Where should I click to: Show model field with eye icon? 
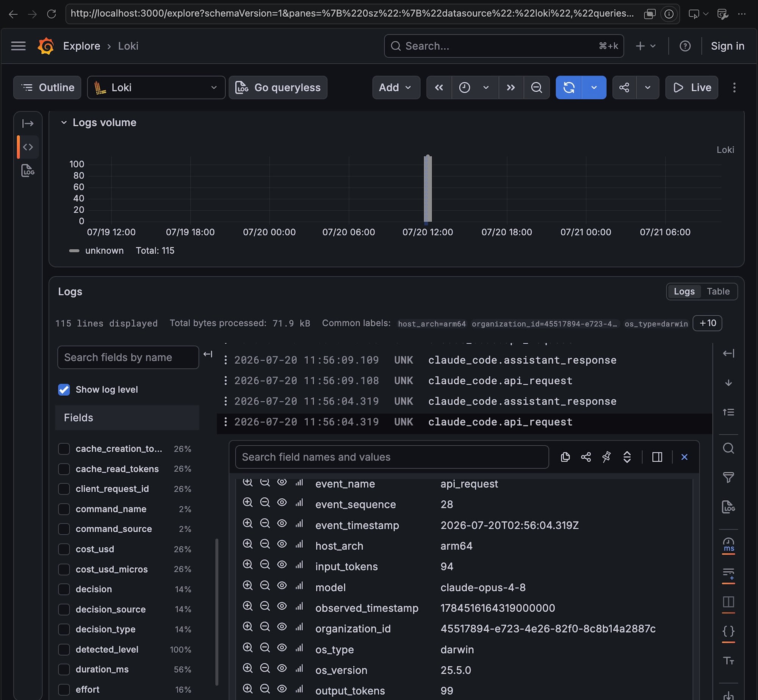(x=282, y=586)
